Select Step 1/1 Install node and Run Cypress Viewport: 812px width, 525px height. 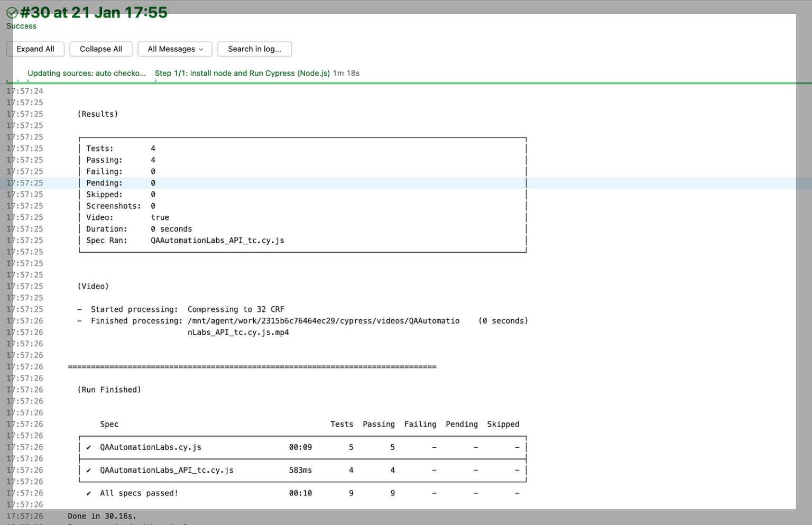tap(242, 73)
